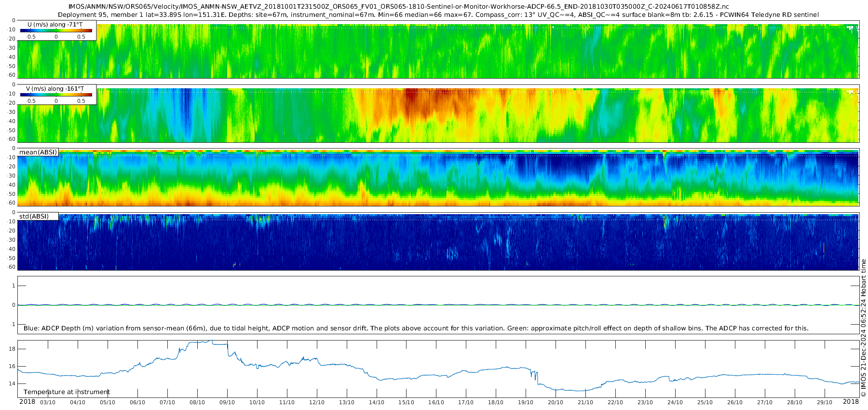868x410 pixels.
Task: Click the 2018 year label at the axis start
Action: (27, 402)
